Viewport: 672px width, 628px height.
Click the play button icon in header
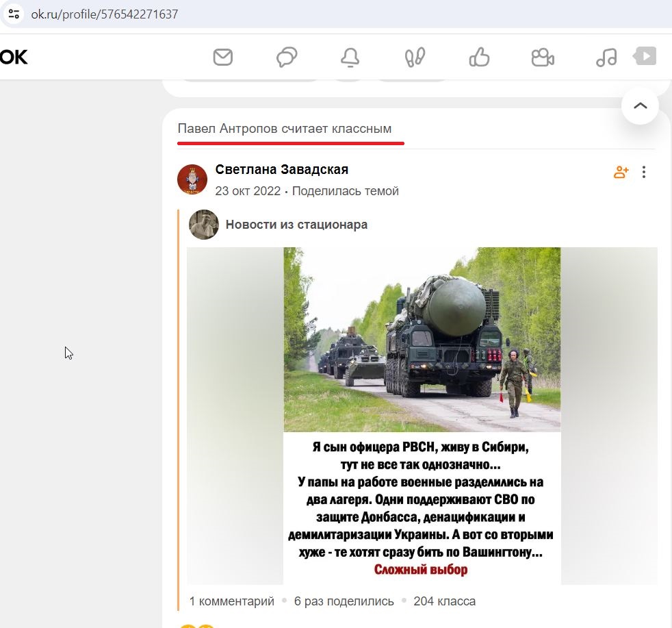pos(645,56)
